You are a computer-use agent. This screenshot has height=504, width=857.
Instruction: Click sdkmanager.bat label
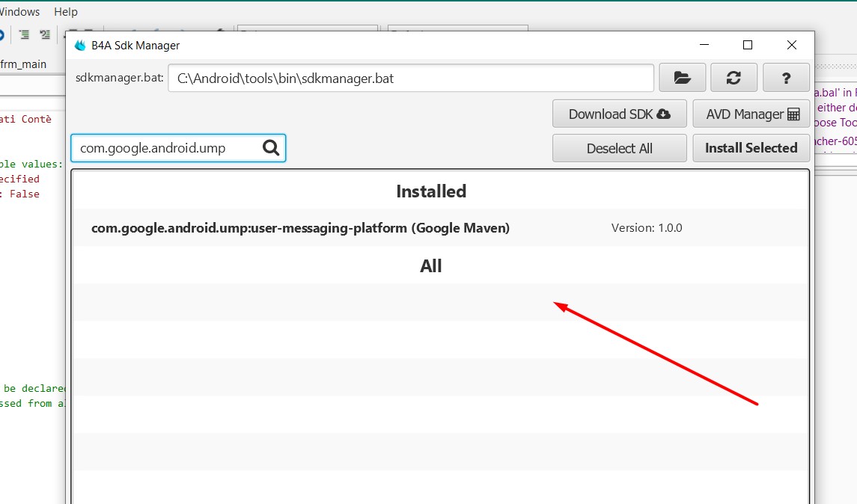tap(119, 78)
